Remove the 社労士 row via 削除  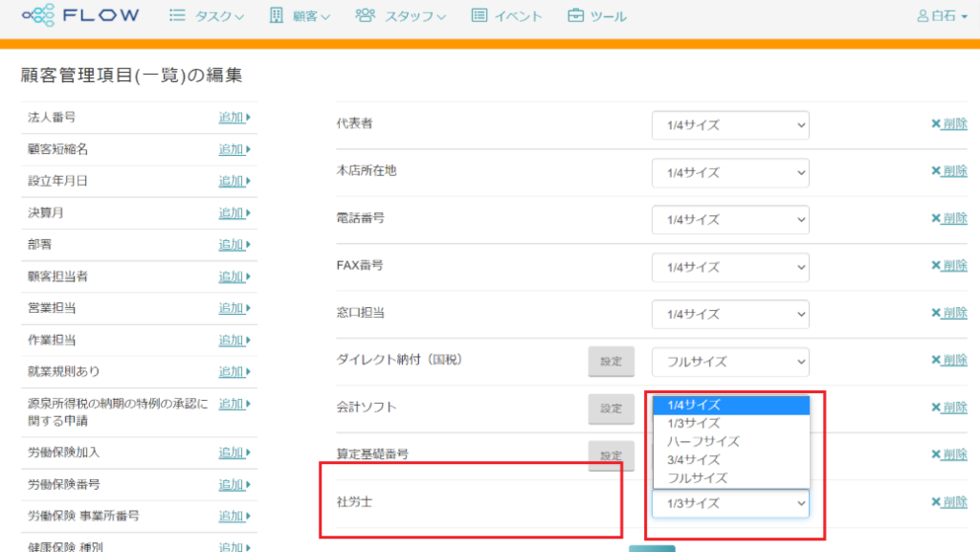click(953, 502)
